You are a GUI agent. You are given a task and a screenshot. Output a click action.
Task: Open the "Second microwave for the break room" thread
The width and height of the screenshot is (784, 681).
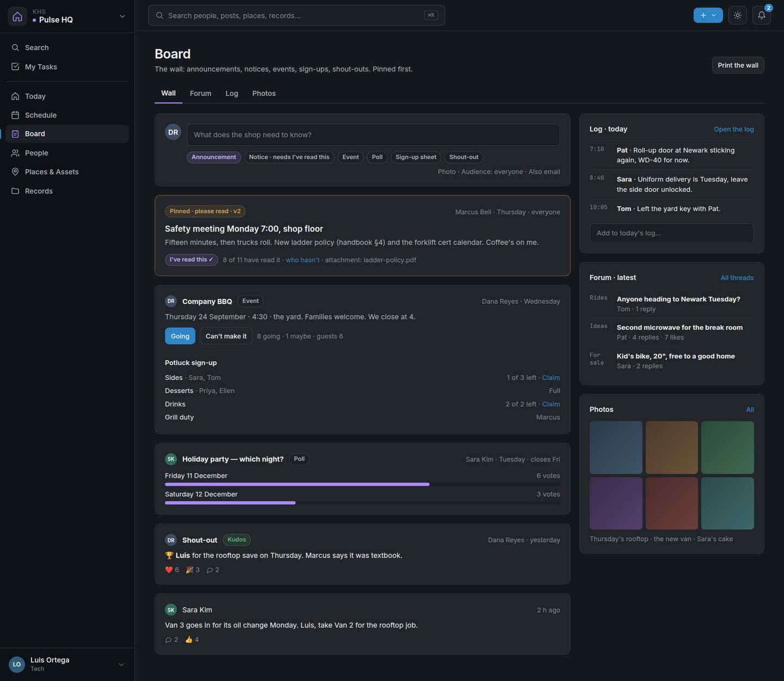click(x=679, y=328)
